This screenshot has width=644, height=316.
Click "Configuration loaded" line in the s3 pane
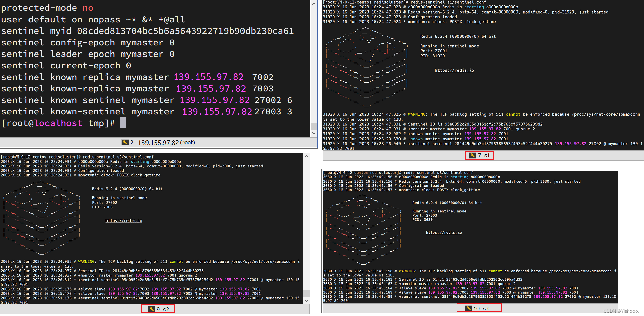[383, 186]
